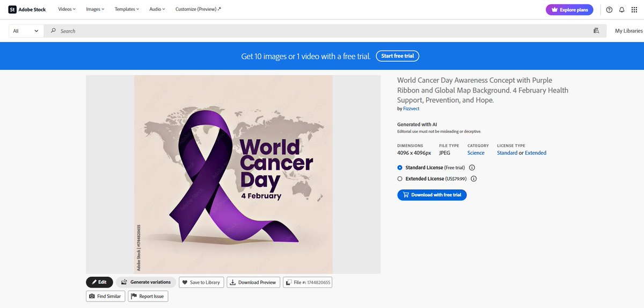Image resolution: width=644 pixels, height=308 pixels.
Task: Open the notifications bell icon
Action: pos(622,10)
